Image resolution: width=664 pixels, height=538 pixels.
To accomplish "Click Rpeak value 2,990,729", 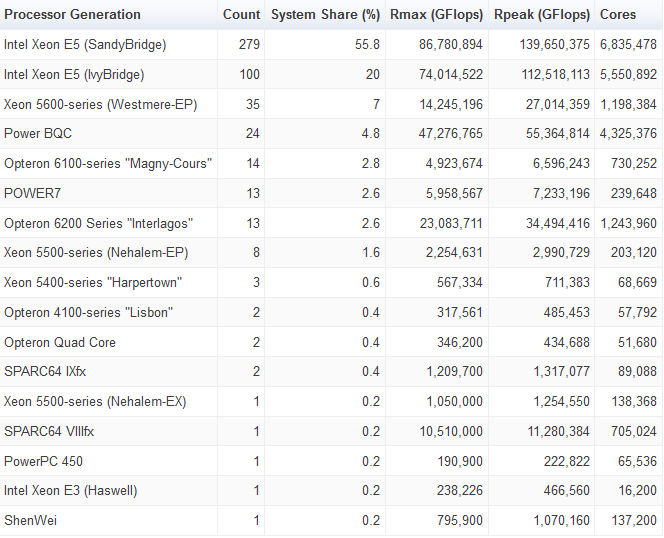I will [561, 253].
